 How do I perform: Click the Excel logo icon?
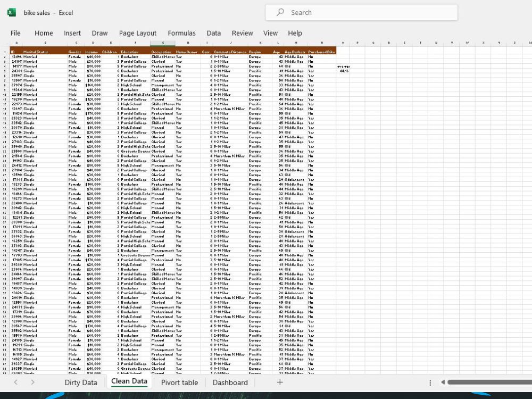click(12, 13)
